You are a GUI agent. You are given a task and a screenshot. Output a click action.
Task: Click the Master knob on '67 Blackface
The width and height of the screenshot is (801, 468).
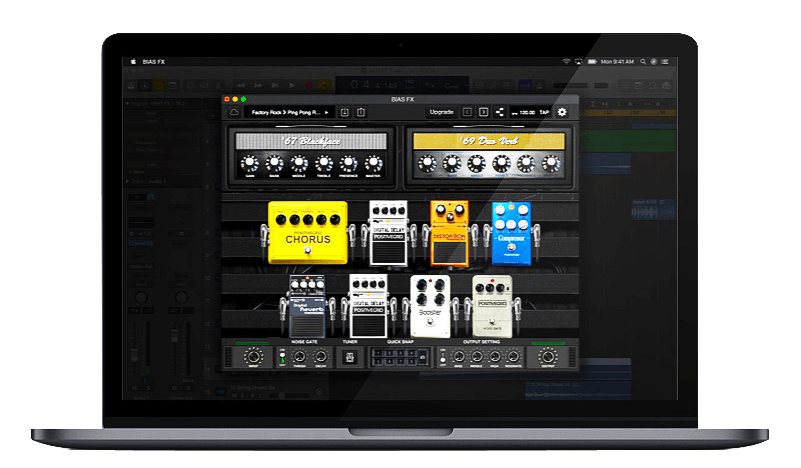click(x=373, y=163)
